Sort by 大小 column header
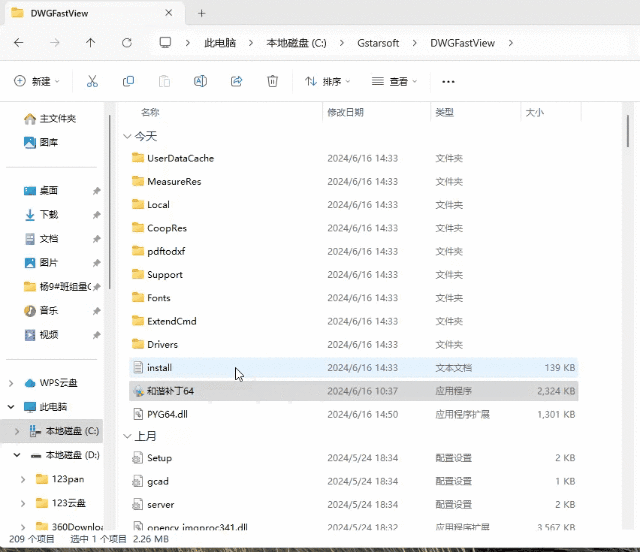This screenshot has height=552, width=640. [x=534, y=112]
